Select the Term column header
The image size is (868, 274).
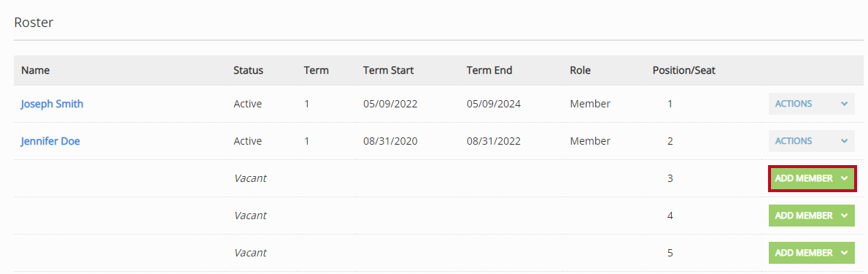316,70
